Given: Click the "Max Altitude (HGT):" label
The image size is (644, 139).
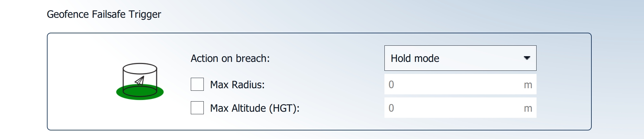Looking at the screenshot, I should 254,108.
